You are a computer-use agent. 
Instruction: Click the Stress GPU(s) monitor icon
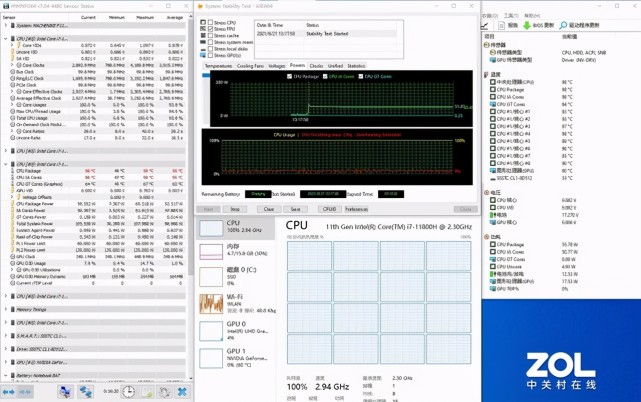click(x=203, y=55)
